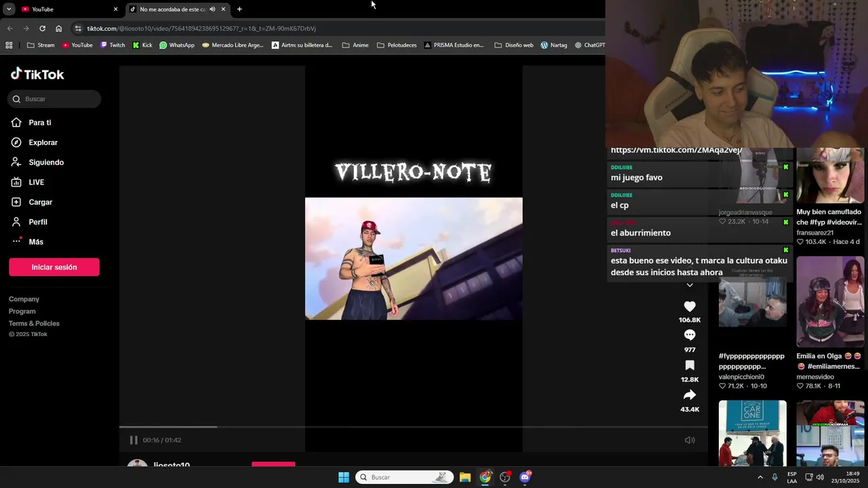Open the Pelotudeces bookmarks folder
The height and width of the screenshot is (488, 868).
397,45
